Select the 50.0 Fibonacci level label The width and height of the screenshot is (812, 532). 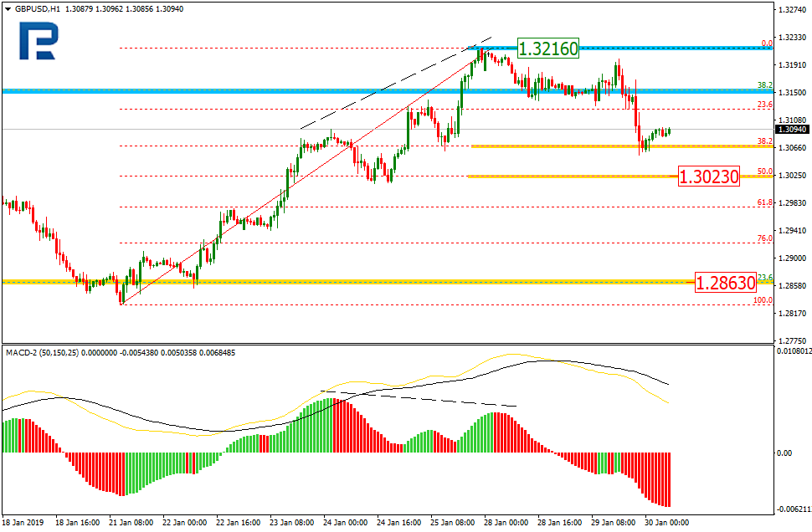point(765,171)
